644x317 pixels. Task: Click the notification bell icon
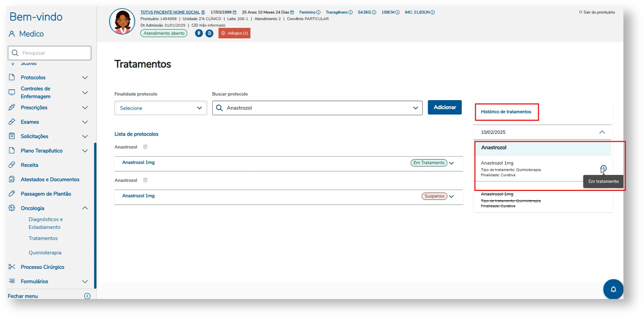[613, 289]
